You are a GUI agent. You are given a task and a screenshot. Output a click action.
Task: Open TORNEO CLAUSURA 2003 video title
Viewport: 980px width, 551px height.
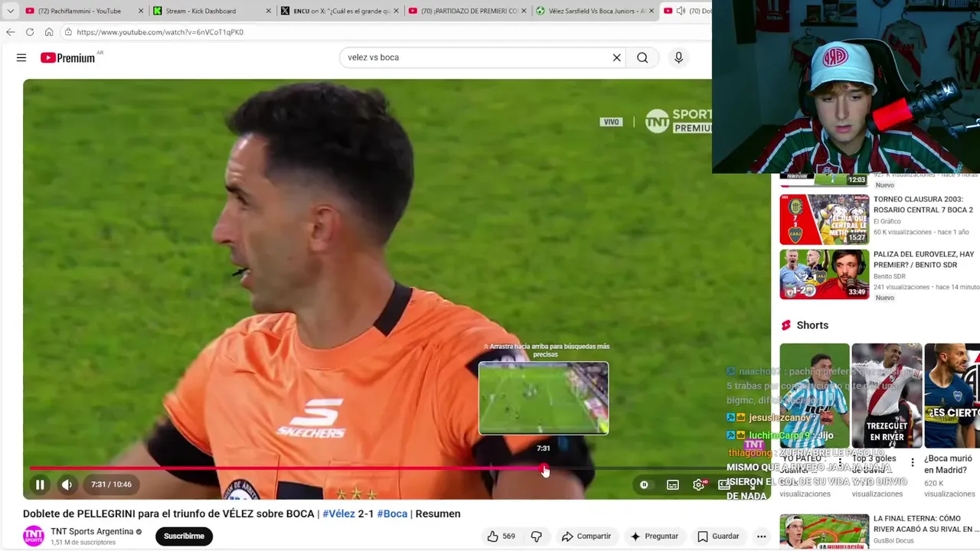pyautogui.click(x=923, y=204)
